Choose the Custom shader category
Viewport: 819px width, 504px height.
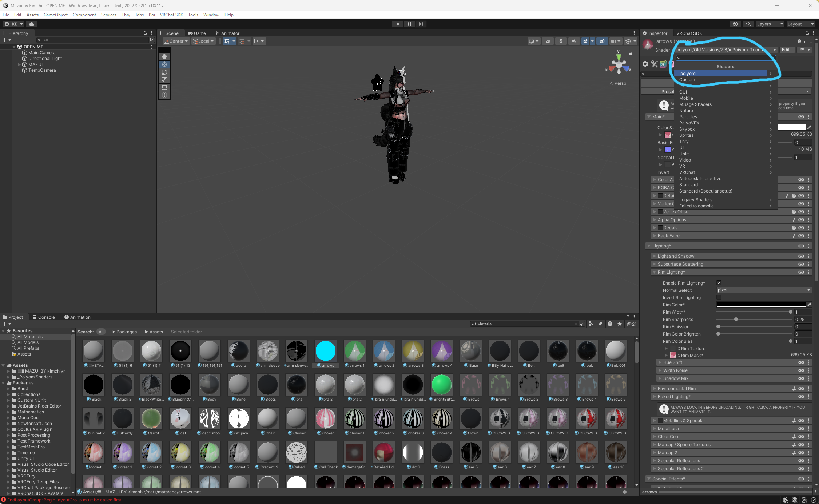(687, 80)
